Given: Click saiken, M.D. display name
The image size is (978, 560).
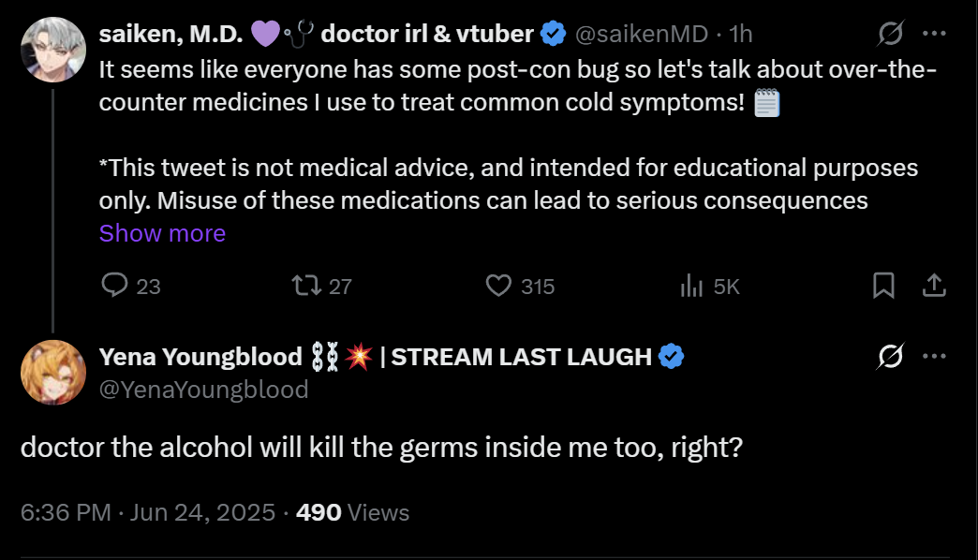Looking at the screenshot, I should coord(170,35).
